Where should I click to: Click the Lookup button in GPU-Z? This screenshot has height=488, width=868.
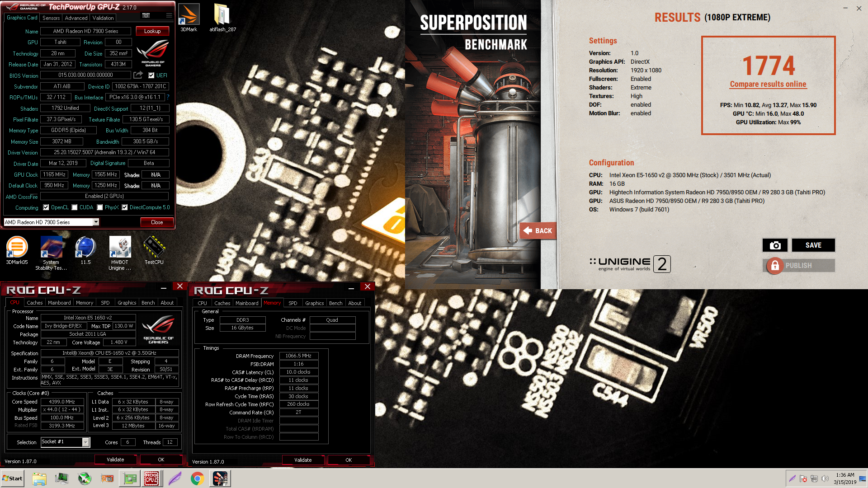152,31
